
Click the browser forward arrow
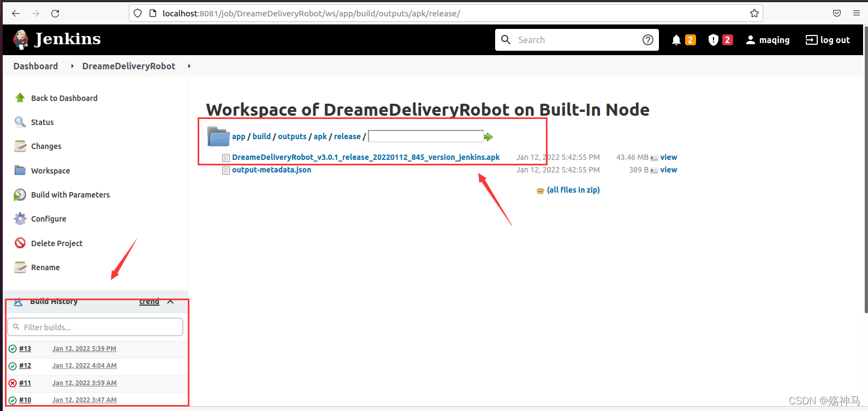tap(35, 13)
